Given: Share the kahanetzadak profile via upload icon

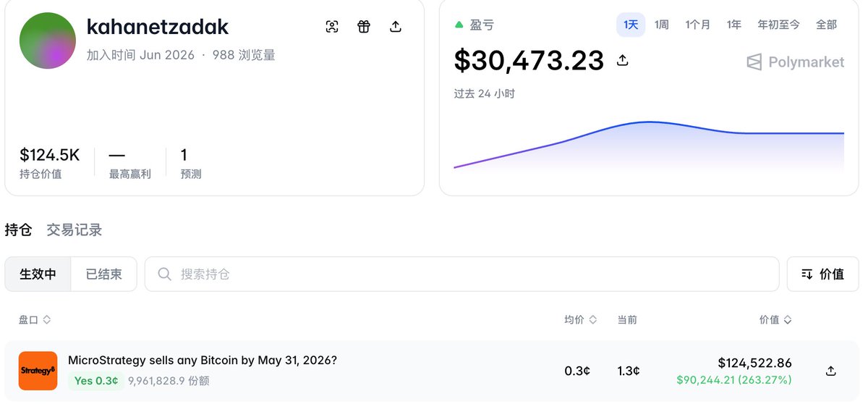Looking at the screenshot, I should click(396, 27).
